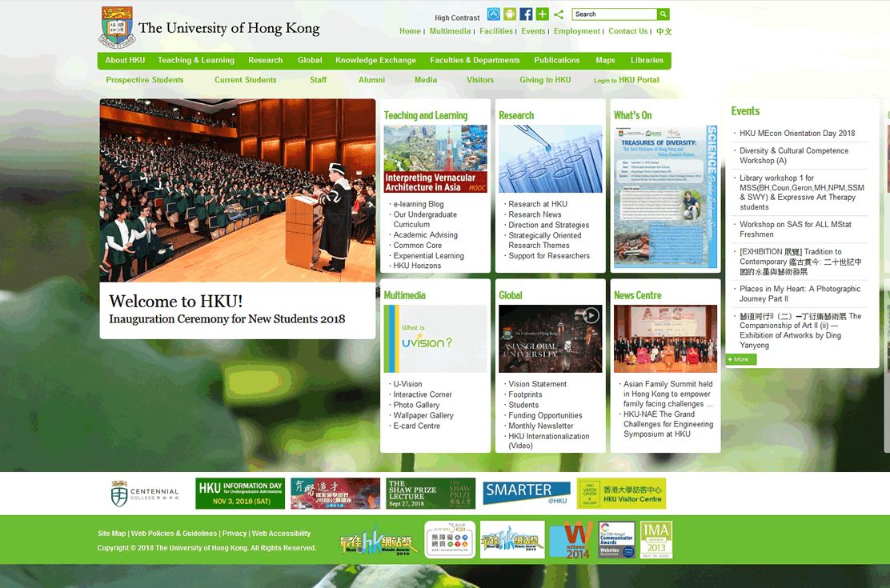Open the Centennial College logo banner
Image resolution: width=890 pixels, height=588 pixels.
coord(145,494)
